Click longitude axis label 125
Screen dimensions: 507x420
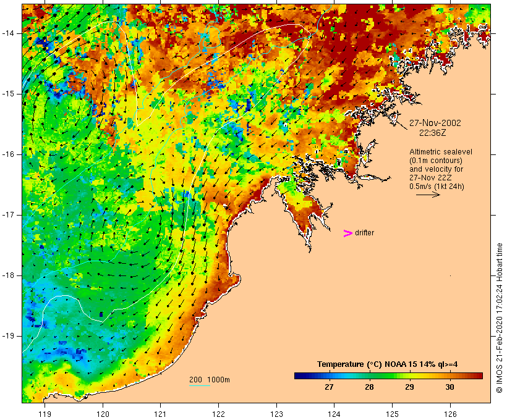[393, 414]
